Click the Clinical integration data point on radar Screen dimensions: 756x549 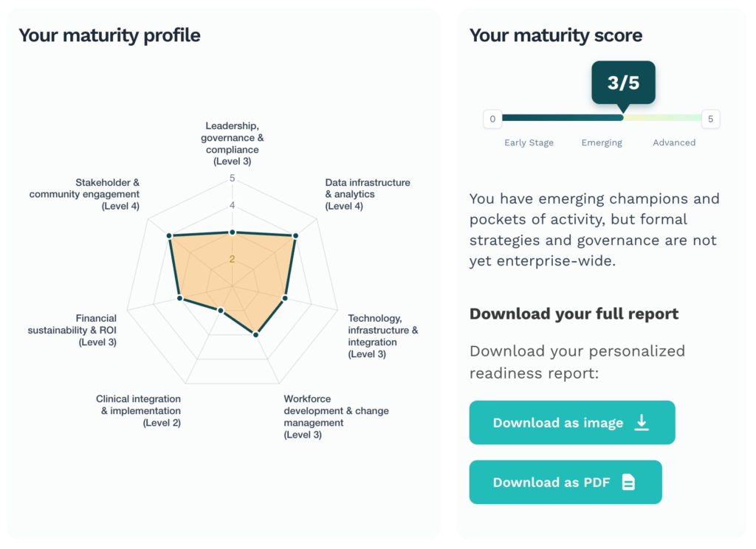[x=221, y=310]
